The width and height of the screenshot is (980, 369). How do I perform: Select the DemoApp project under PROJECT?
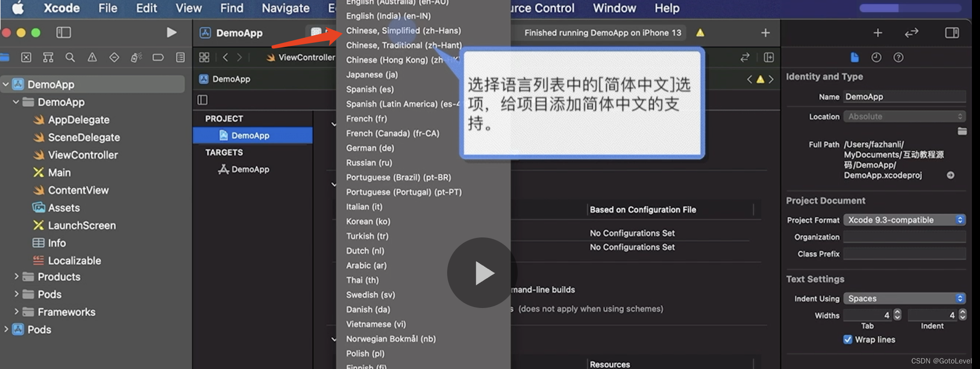pos(253,136)
